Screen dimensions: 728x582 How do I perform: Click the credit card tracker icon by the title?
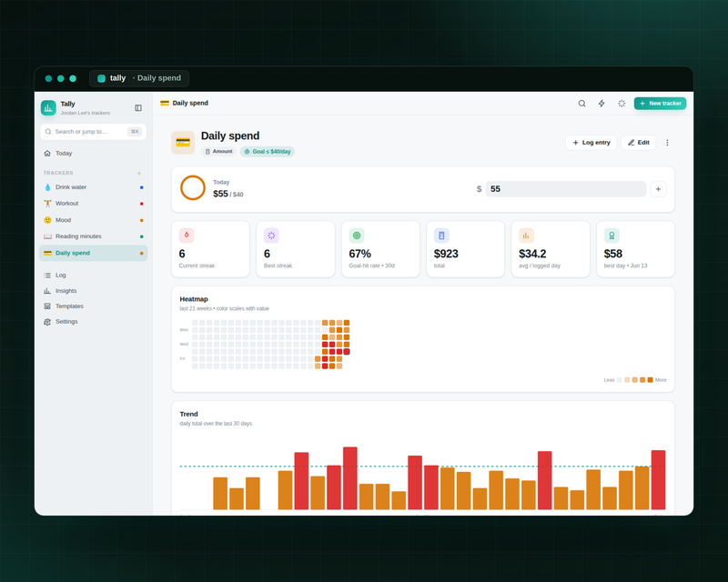click(x=183, y=142)
